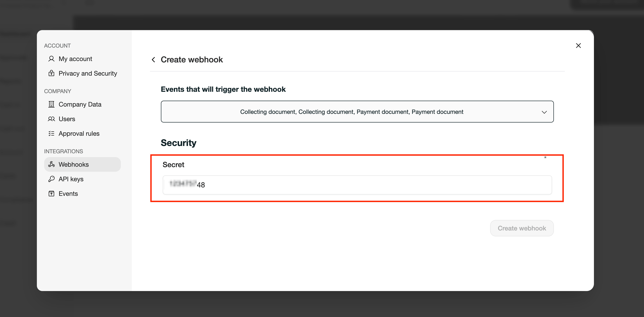Go back using the arrow beside Create webhook

(x=153, y=59)
